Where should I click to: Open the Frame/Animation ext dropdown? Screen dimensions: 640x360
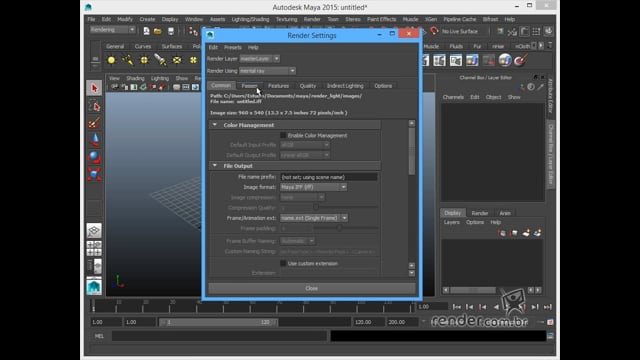click(x=314, y=218)
